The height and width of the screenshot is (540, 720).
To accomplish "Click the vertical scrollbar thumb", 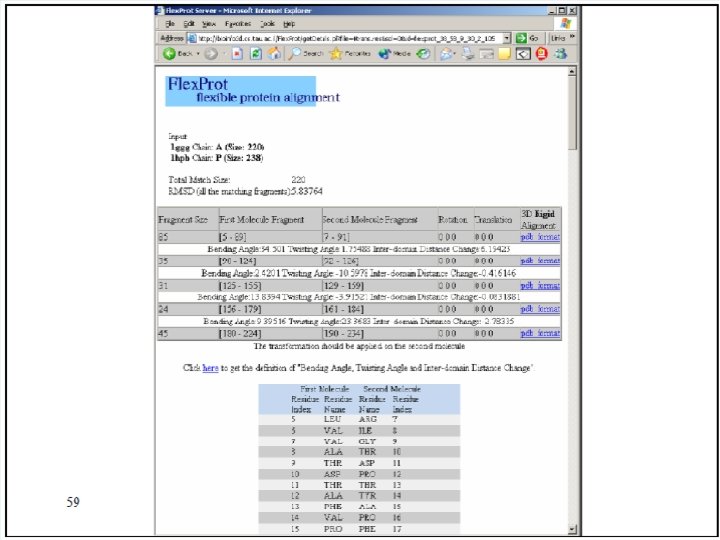I will 572,113.
